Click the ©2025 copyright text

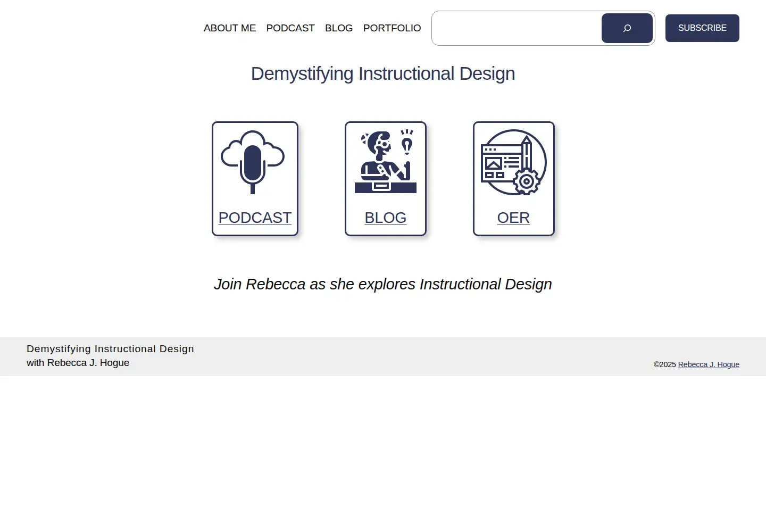(x=665, y=364)
